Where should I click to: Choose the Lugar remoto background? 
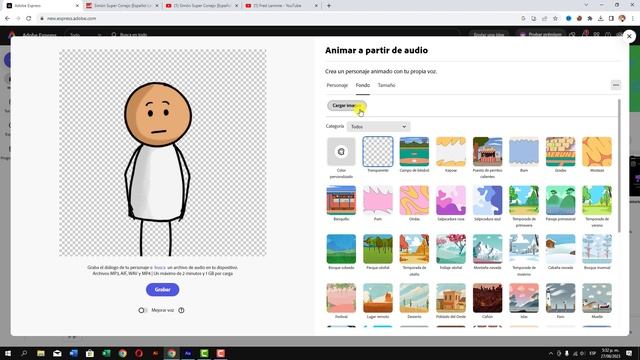(x=378, y=298)
